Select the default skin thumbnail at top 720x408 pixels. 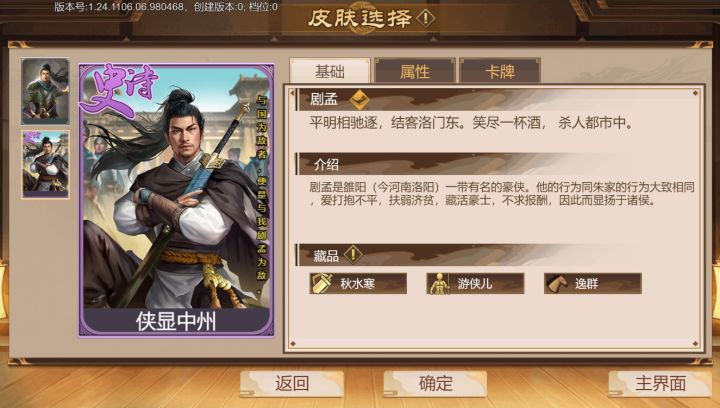[45, 91]
